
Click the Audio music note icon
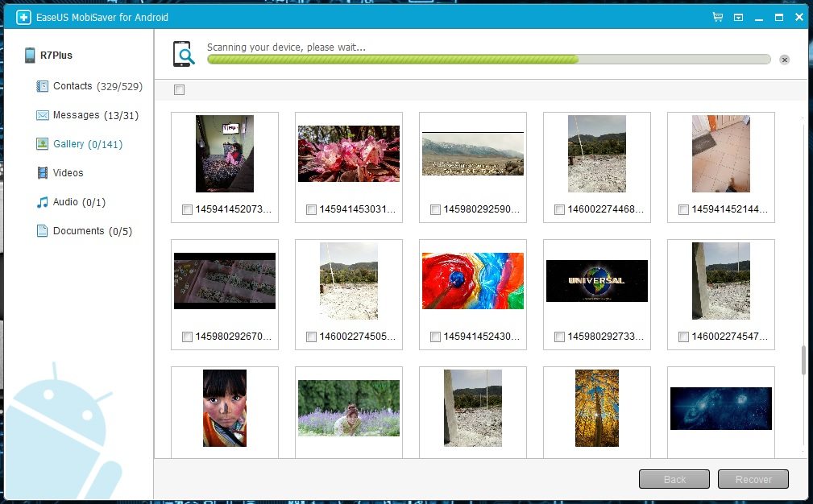coord(43,202)
